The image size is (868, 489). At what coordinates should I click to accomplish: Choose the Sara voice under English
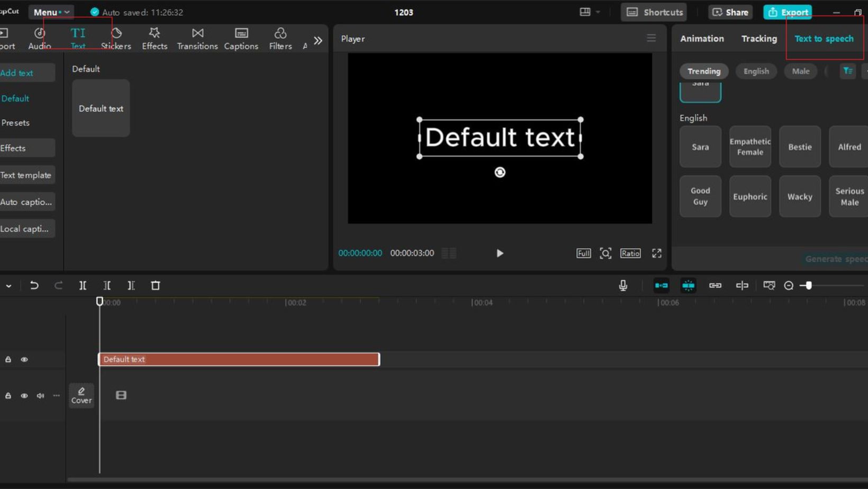click(x=700, y=147)
